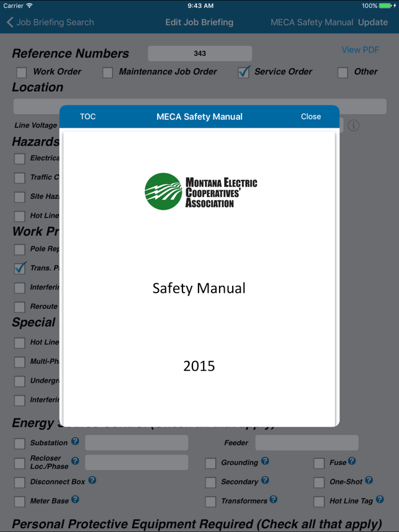Check the Grounding checkbox
This screenshot has width=399, height=532.
[x=210, y=463]
